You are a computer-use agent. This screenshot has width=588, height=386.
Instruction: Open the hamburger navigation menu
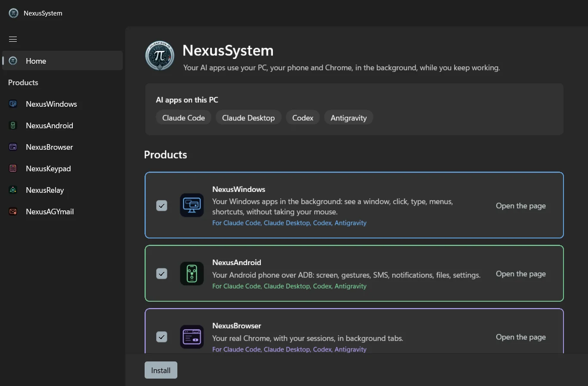click(x=13, y=39)
